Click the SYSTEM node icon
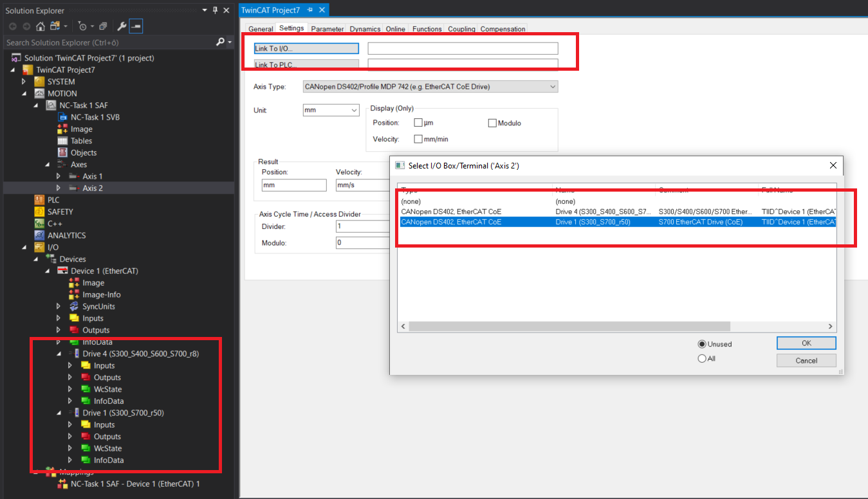868x499 pixels. click(x=39, y=82)
